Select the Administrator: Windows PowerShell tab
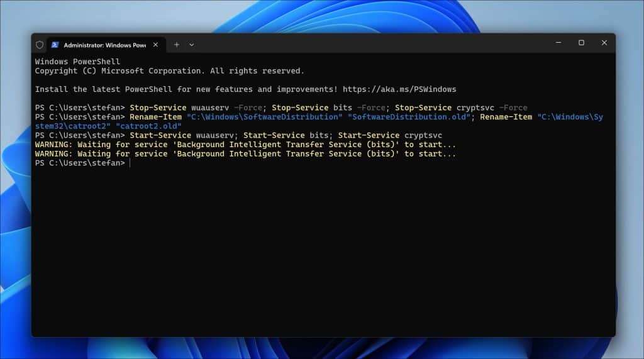The height and width of the screenshot is (359, 644). 106,45
